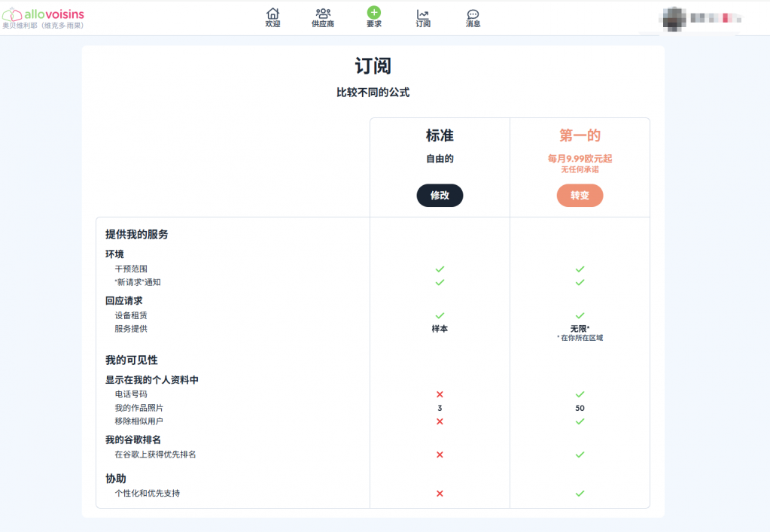This screenshot has height=532, width=770.
Task: Click the 订阅 page title
Action: [373, 66]
